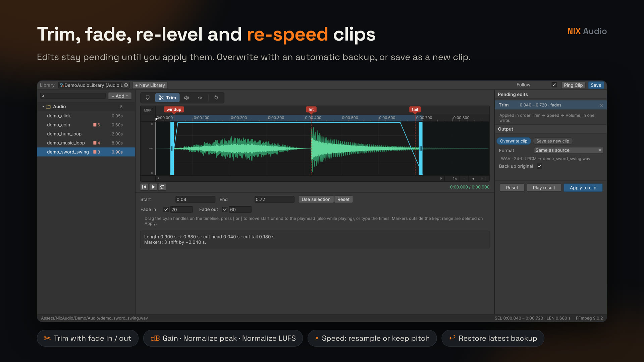Toggle loop playback
The image size is (644, 362).
(x=162, y=187)
